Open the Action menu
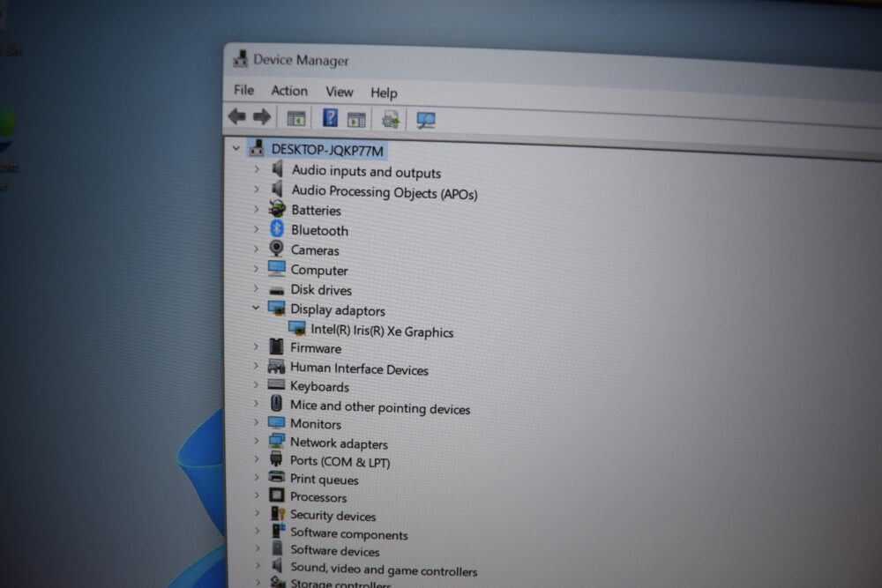 [289, 91]
